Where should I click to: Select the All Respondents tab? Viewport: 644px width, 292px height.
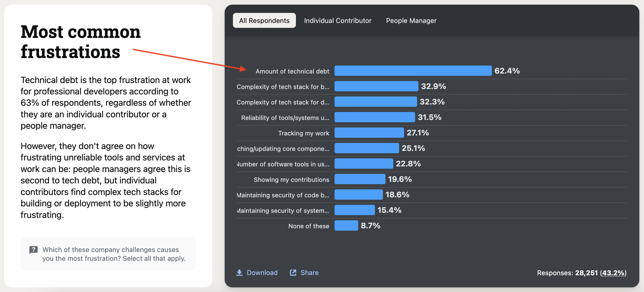point(264,21)
